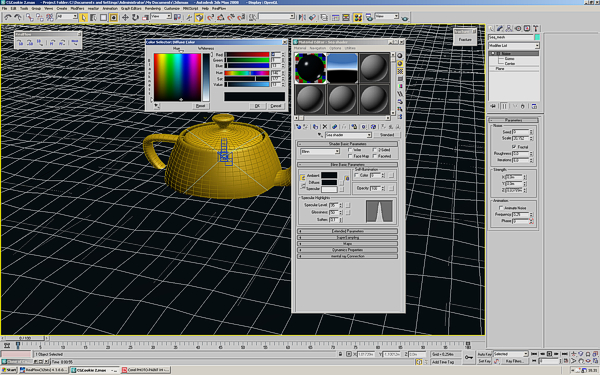Open the Material Editor toolbar icon
600x375 pixels.
coord(358,17)
